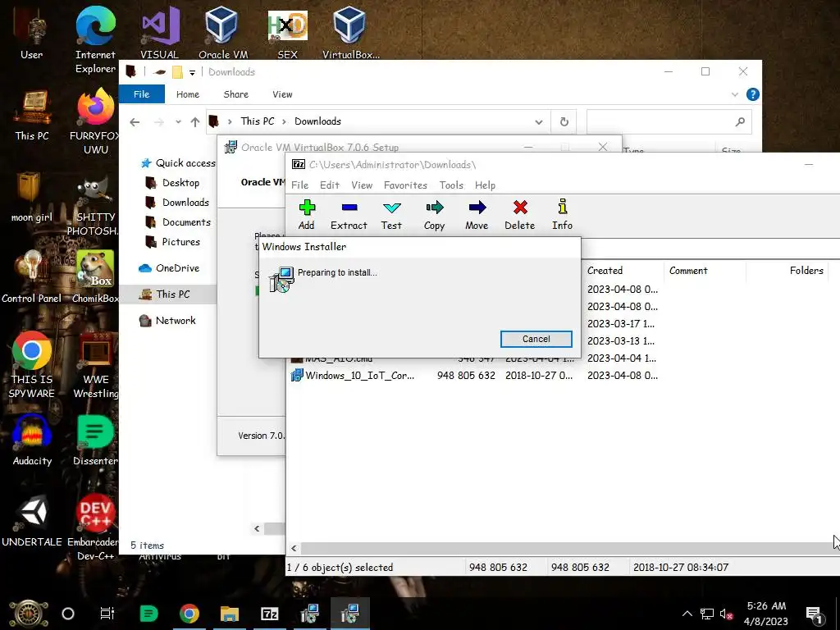Open Explorer help question mark icon
Viewport: 840px width, 630px height.
click(x=753, y=95)
